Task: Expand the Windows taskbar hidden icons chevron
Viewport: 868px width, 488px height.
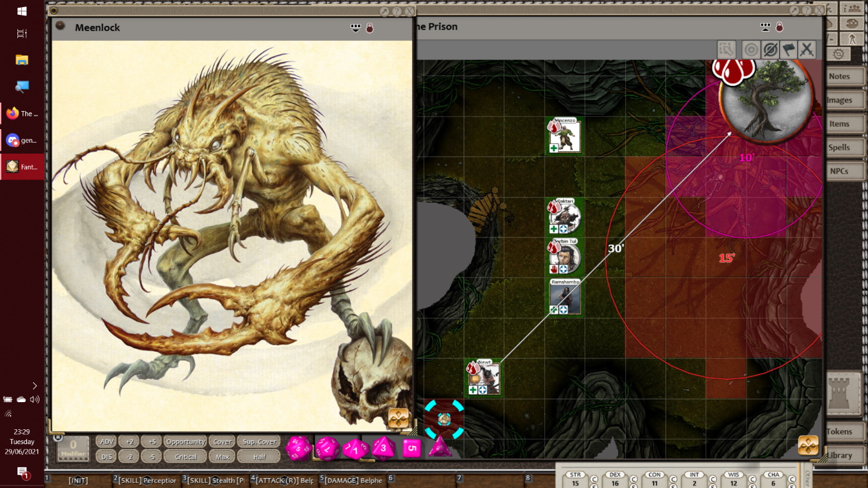Action: coord(34,385)
